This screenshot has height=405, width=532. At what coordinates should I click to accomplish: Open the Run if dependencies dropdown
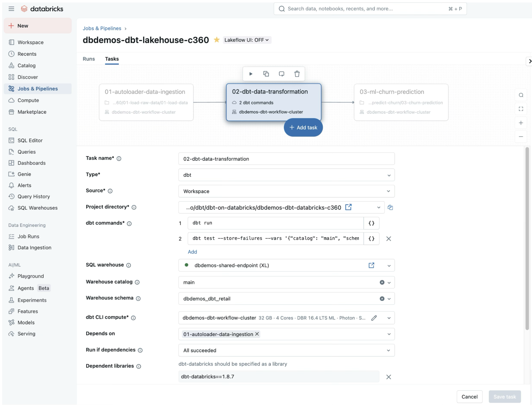click(x=286, y=350)
